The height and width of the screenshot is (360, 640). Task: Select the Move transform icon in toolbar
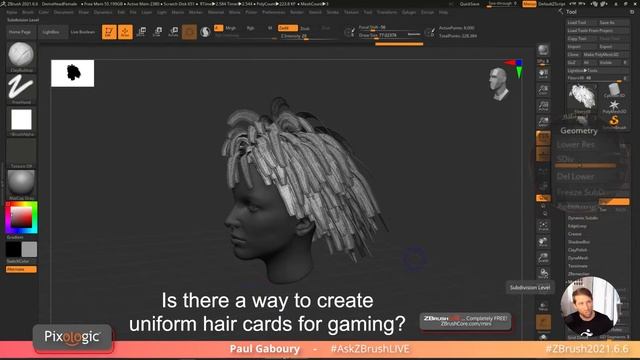(x=141, y=32)
